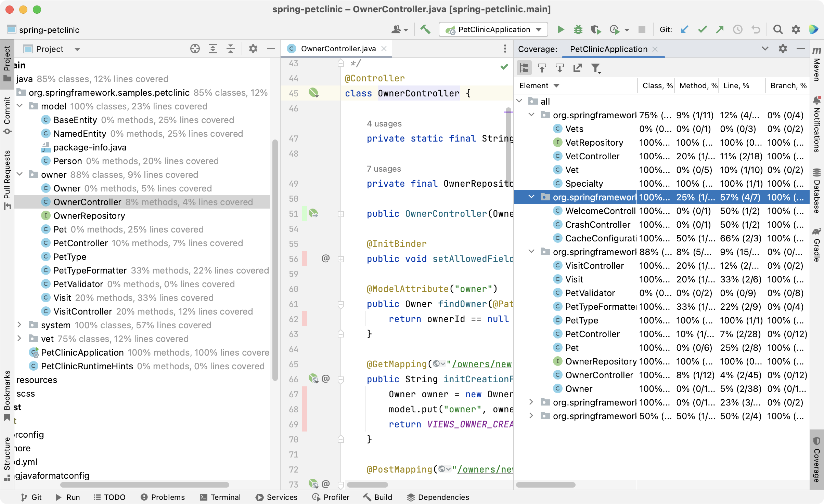Run PetClinicApplication with the green play icon
Viewport: 824px width, 504px height.
(x=561, y=30)
